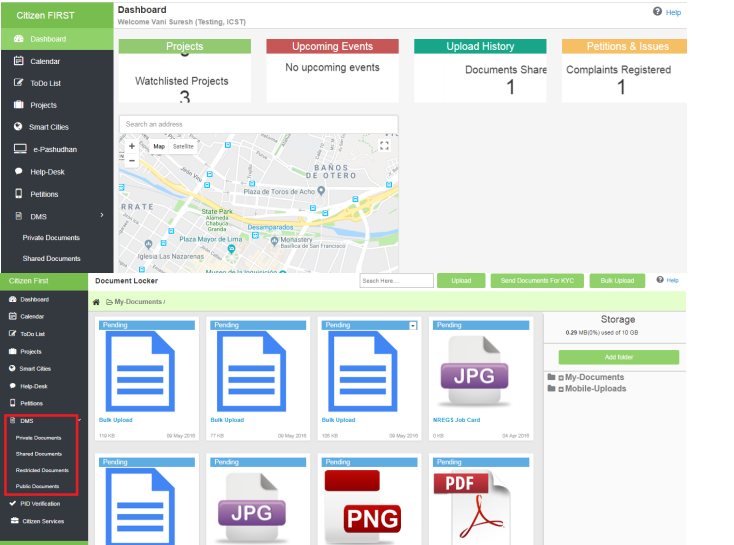734x545 pixels.
Task: Click the Bulk Upload button in toolbar
Action: (x=617, y=281)
